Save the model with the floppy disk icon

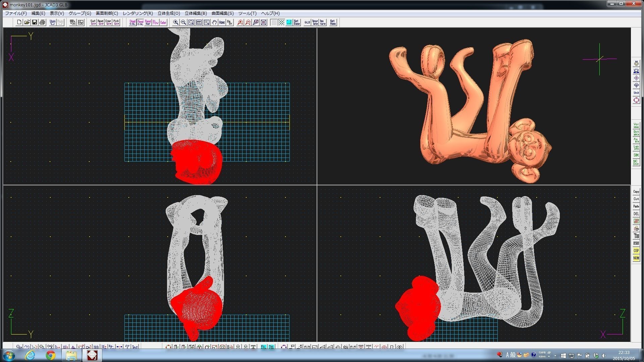coord(35,22)
